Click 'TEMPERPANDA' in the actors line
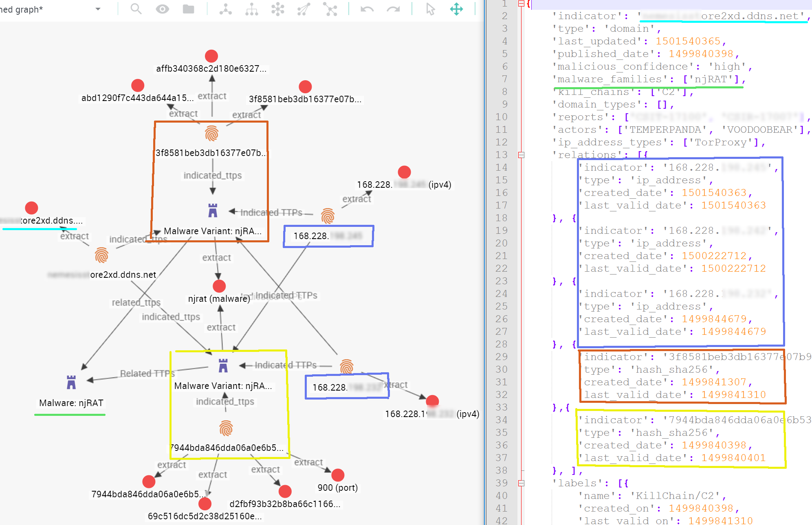 665,130
